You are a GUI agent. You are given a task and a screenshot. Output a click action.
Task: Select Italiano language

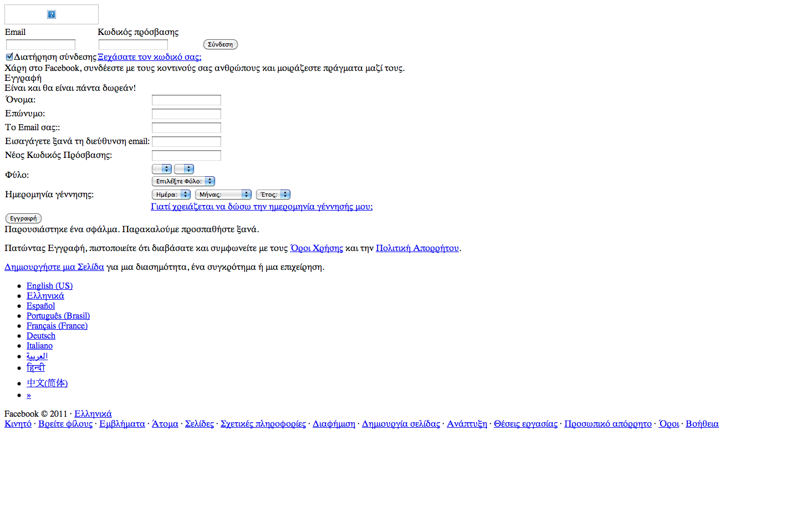pyautogui.click(x=39, y=346)
